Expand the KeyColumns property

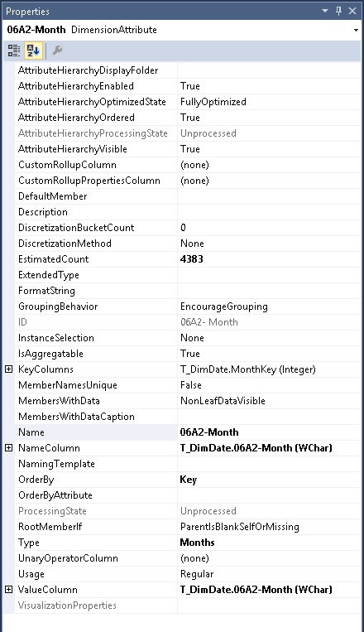(x=8, y=369)
